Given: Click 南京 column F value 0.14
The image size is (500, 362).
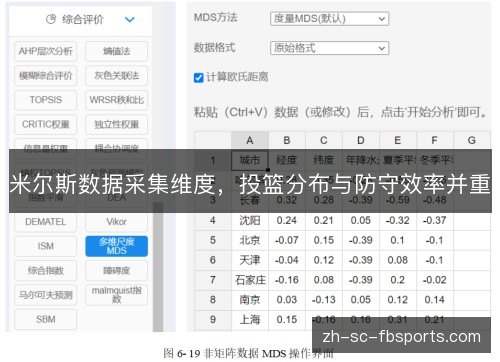Looking at the screenshot, I should [x=435, y=300].
